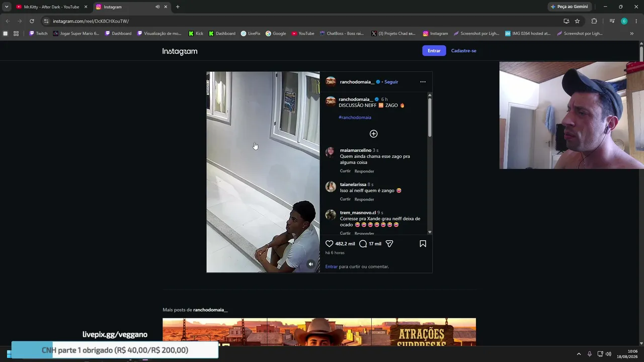This screenshot has width=644, height=362.
Task: Open the Jogar Super Mario 6 bookmark
Action: [x=76, y=34]
